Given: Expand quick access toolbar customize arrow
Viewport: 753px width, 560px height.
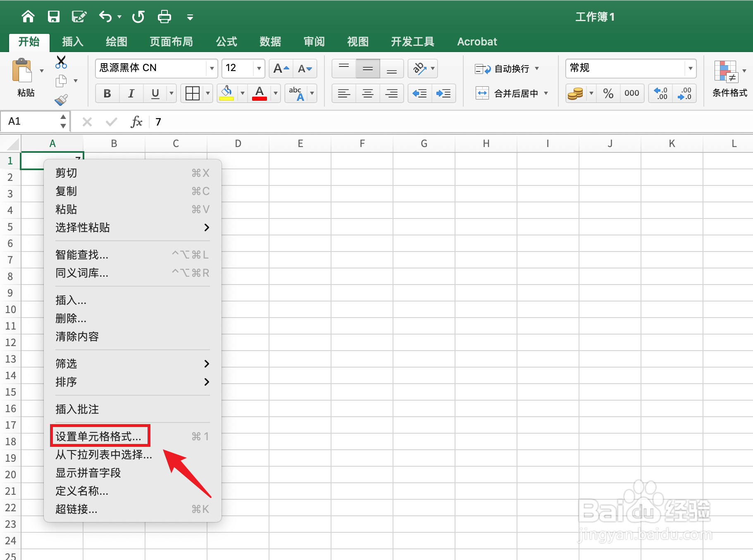Looking at the screenshot, I should tap(190, 17).
